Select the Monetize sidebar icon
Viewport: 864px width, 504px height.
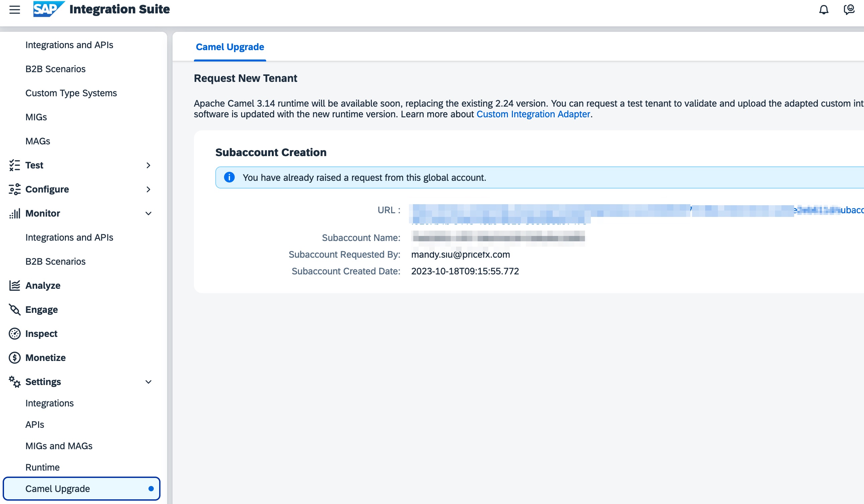tap(14, 357)
